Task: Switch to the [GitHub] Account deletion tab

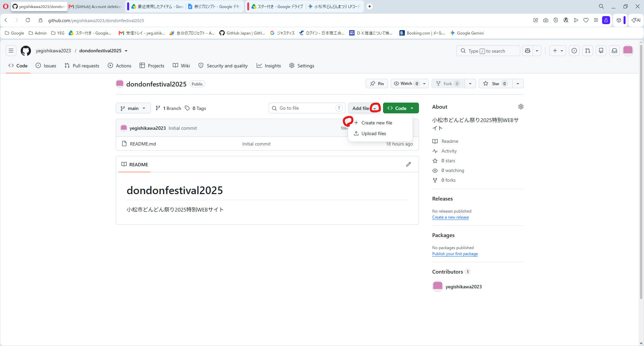Action: 96,6
